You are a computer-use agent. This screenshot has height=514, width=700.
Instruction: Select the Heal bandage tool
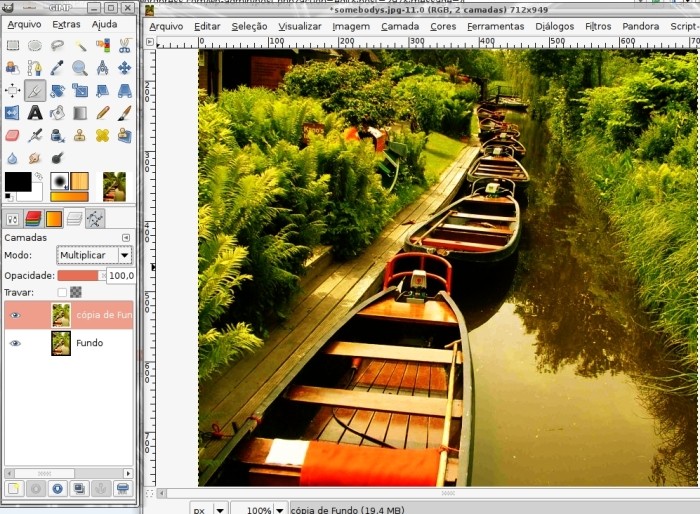tap(102, 135)
